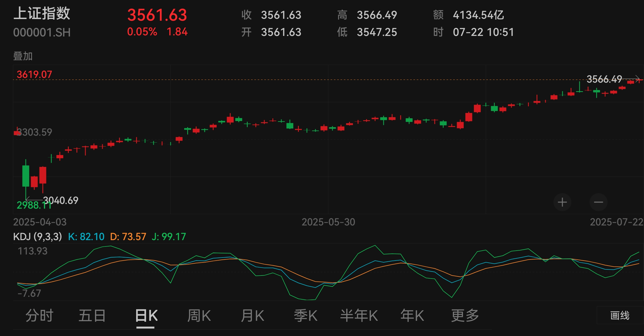Viewport: 644px width, 336px height.
Task: Switch to the 五日 tab
Action: tap(92, 316)
